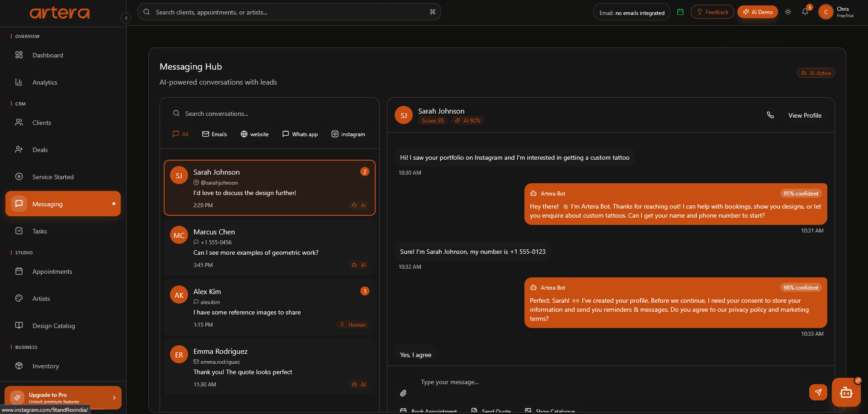Go to the Artists page
Image resolution: width=868 pixels, height=414 pixels.
pyautogui.click(x=63, y=299)
